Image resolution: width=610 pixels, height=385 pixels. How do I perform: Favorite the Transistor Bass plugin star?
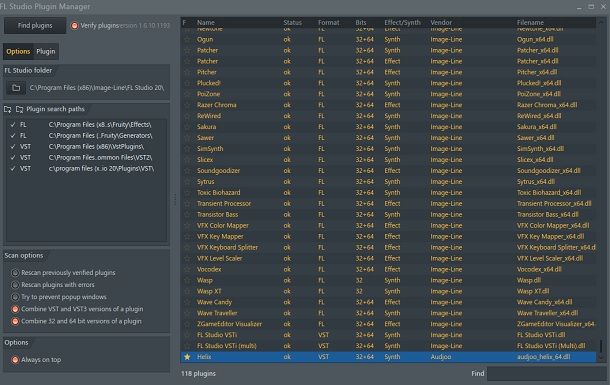click(x=188, y=214)
